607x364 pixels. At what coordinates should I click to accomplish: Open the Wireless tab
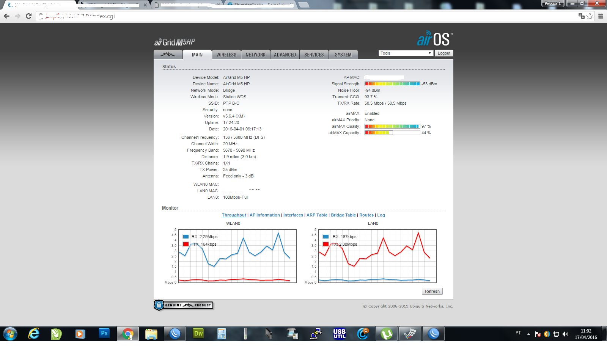pyautogui.click(x=226, y=55)
